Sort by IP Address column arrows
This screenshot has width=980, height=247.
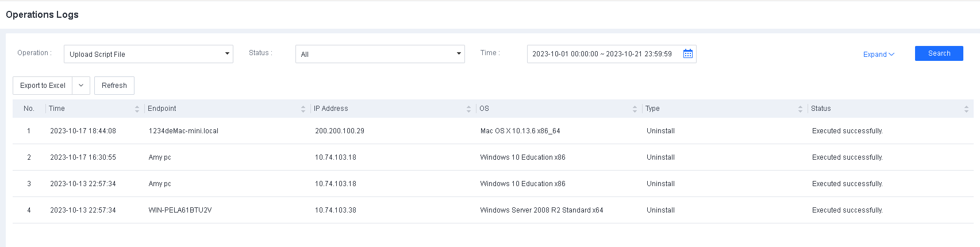468,109
